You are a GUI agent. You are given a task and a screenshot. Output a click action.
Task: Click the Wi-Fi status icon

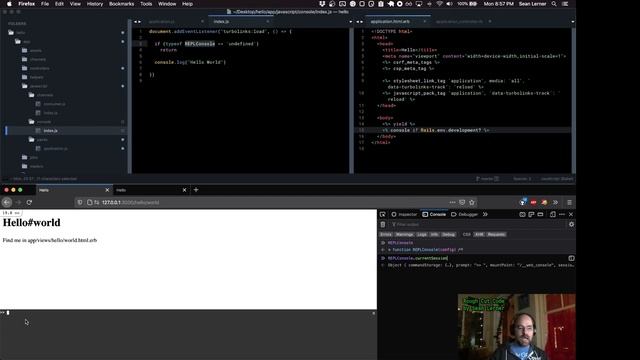(x=439, y=4)
